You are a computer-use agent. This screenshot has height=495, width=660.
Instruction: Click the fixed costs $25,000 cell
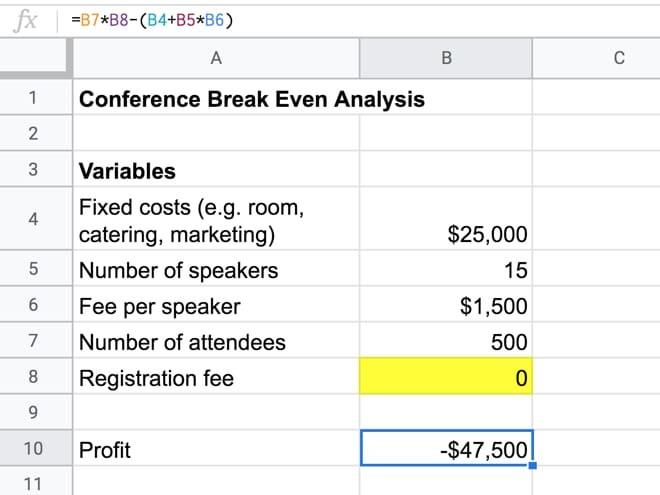(446, 235)
